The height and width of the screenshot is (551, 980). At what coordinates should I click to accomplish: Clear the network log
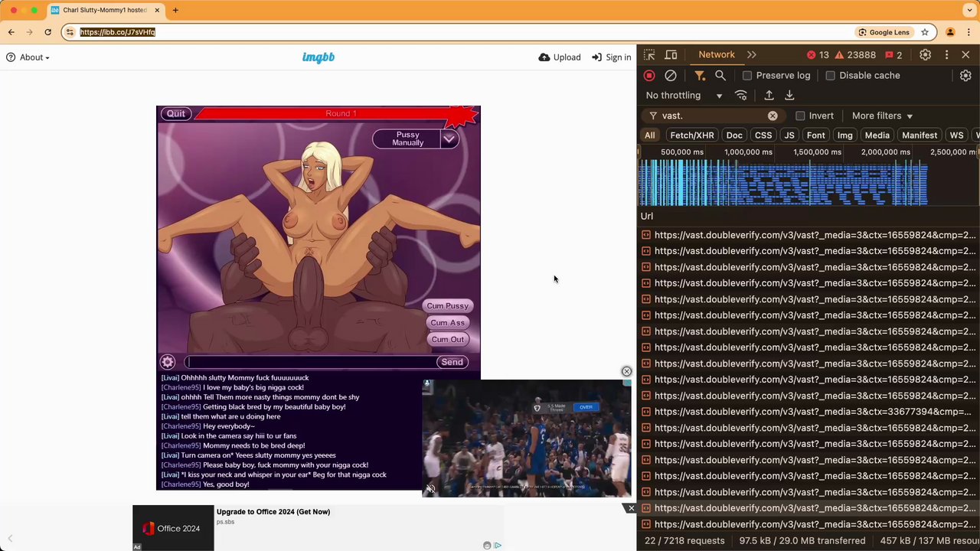coord(671,76)
